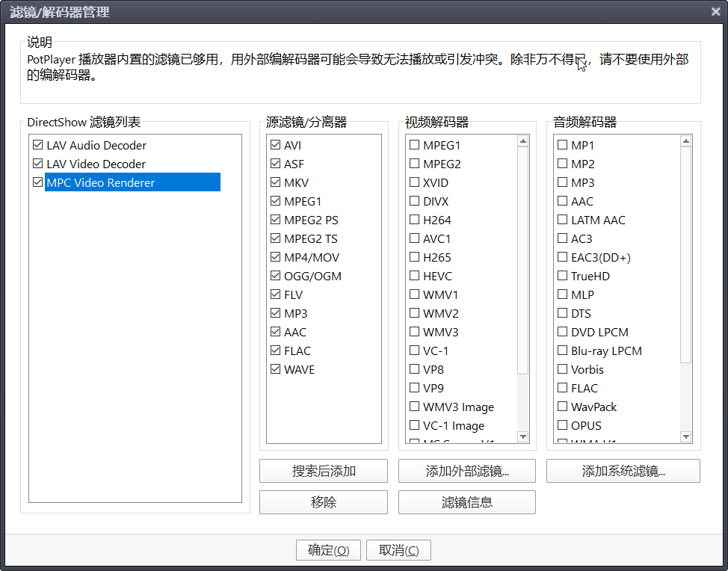Check the AAC audio decoder box
Screen dimensions: 728x571
(562, 201)
